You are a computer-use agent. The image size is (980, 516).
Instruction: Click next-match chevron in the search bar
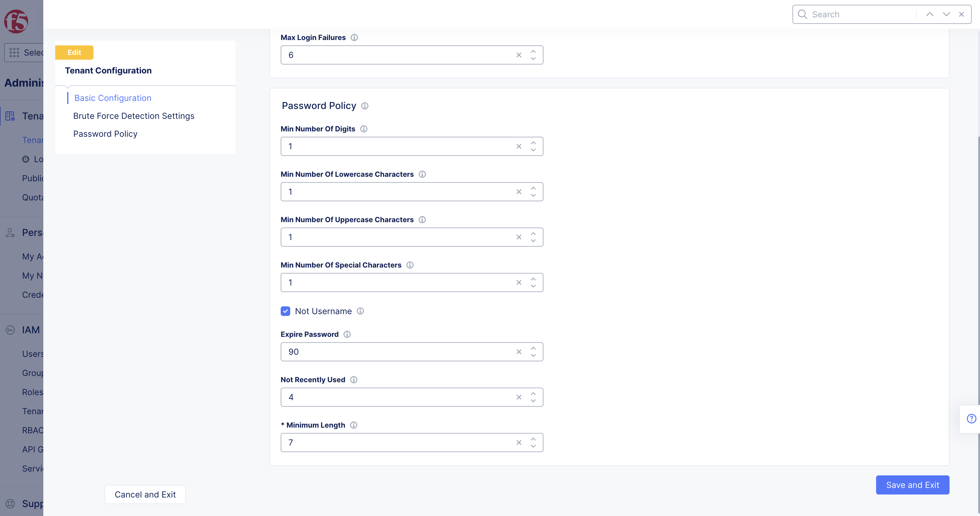pos(946,14)
